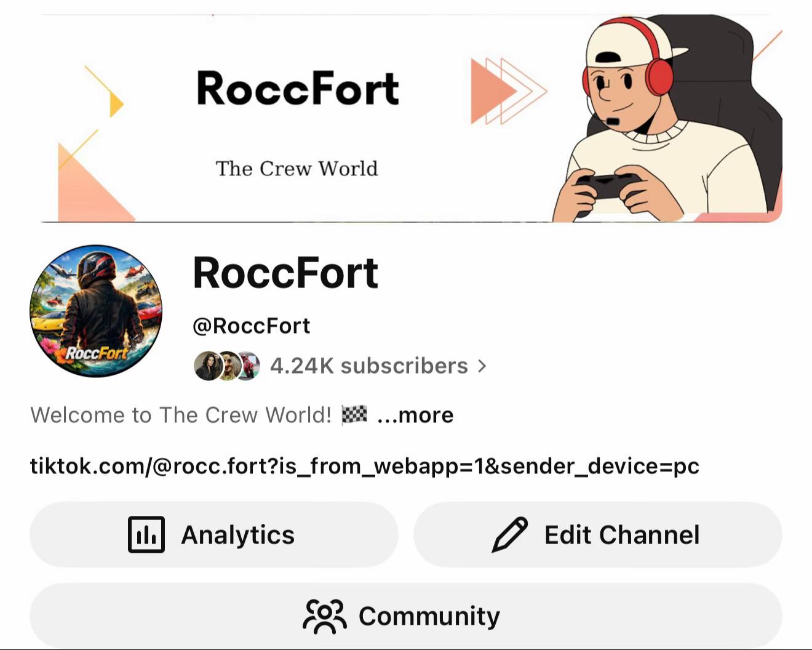Click the chevron next to subscribers
This screenshot has width=812, height=650.
482,366
